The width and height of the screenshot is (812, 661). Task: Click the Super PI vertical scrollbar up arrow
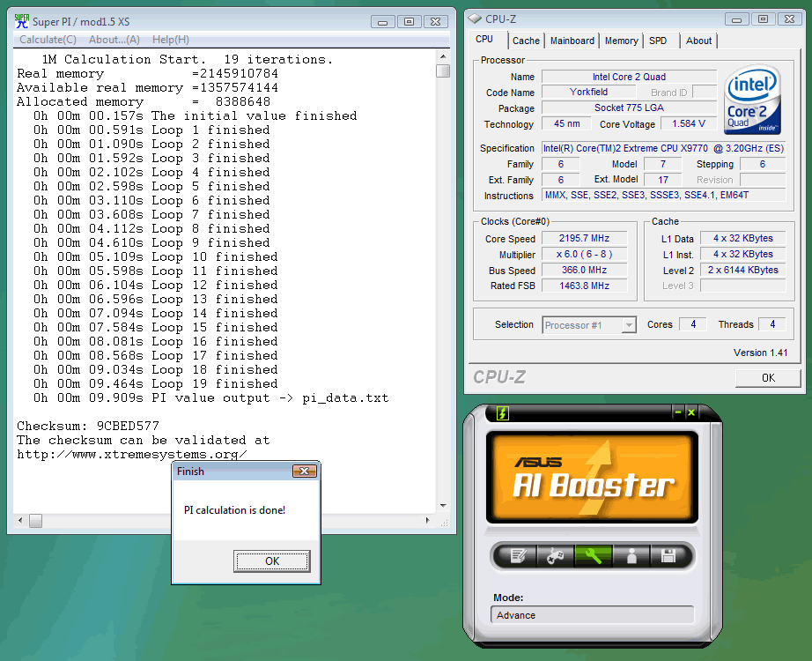[x=443, y=56]
